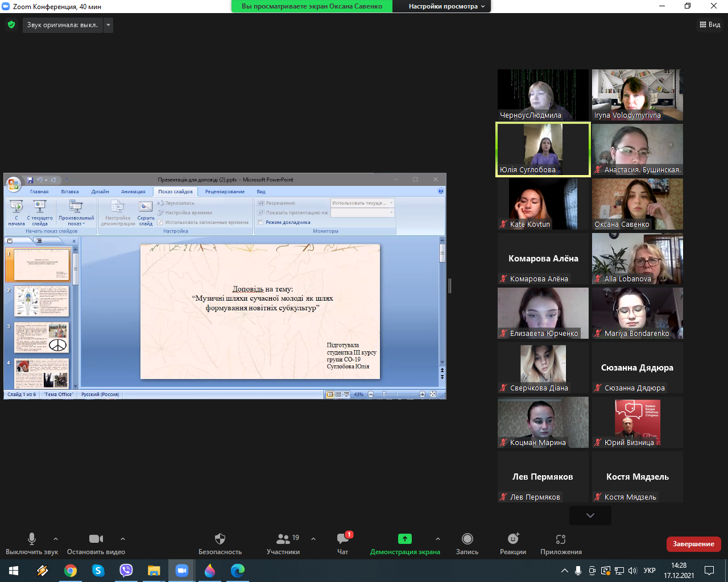Click the green Share Screen icon
The image size is (728, 582).
404,538
